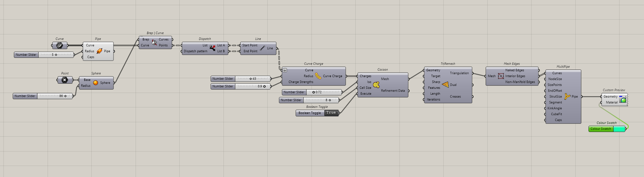Click the NodeSize input of MultiPipe

click(x=555, y=79)
